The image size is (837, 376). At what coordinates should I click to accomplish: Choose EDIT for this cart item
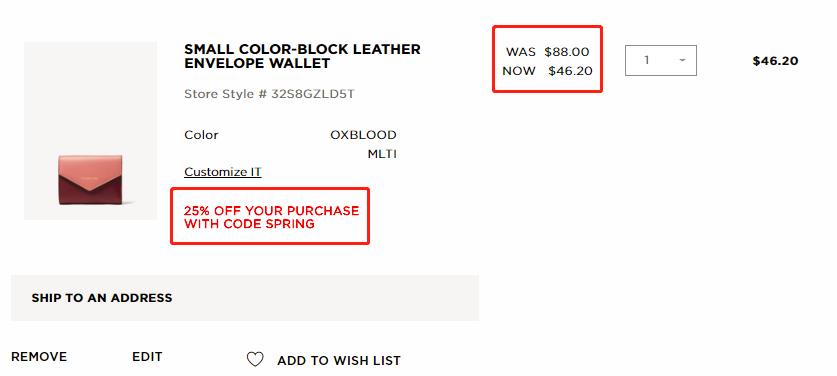(147, 357)
